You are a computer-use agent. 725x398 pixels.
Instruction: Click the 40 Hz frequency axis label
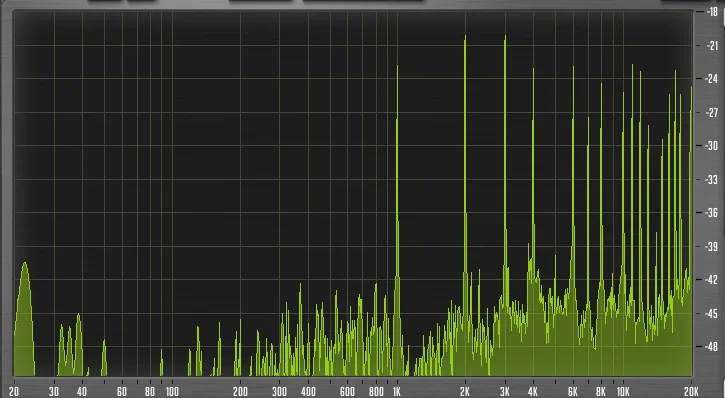(x=82, y=392)
